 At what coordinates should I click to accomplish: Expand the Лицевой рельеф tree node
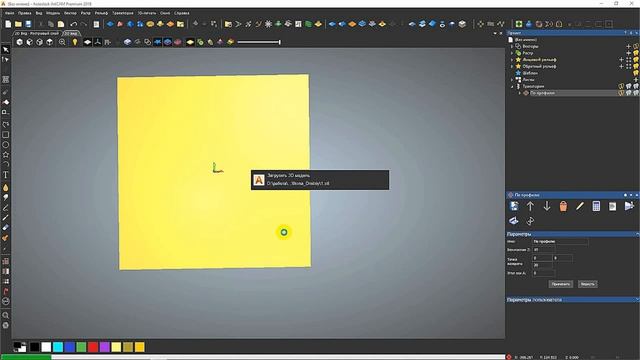coord(512,60)
